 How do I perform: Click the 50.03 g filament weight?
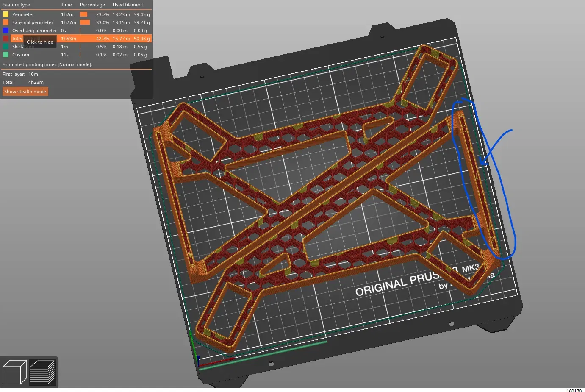[x=142, y=39]
